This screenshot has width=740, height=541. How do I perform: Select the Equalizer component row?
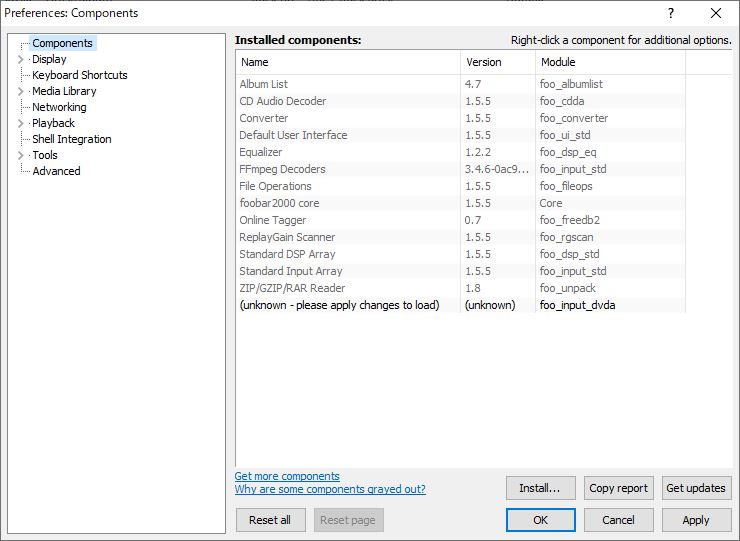(x=461, y=152)
